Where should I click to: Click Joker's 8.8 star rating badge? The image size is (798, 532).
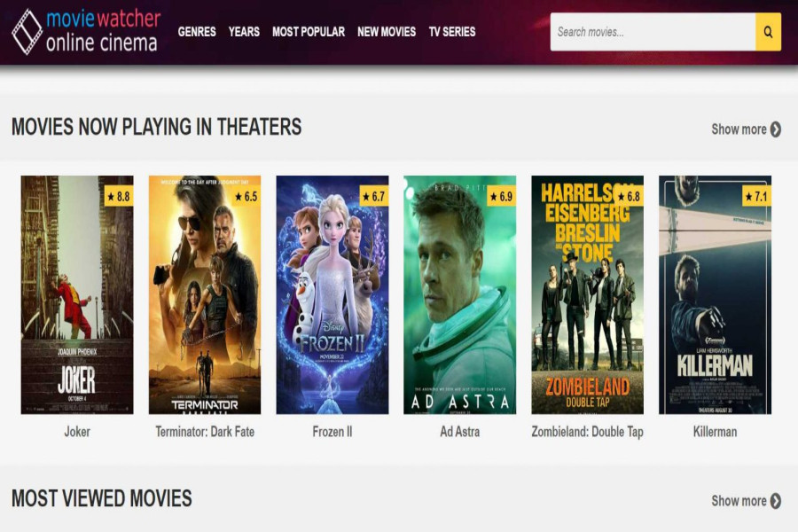click(119, 197)
